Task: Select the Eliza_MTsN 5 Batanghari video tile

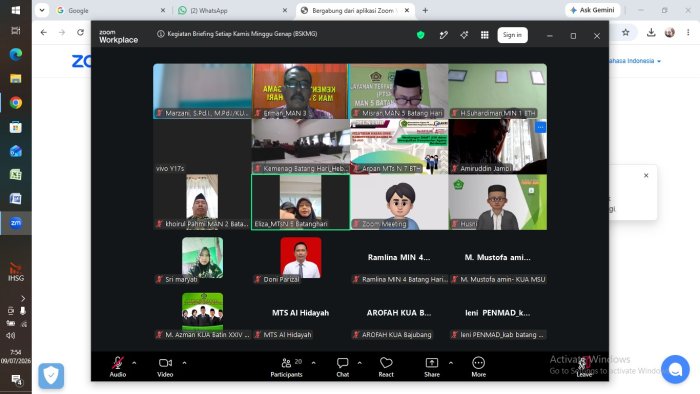Action: pyautogui.click(x=300, y=202)
